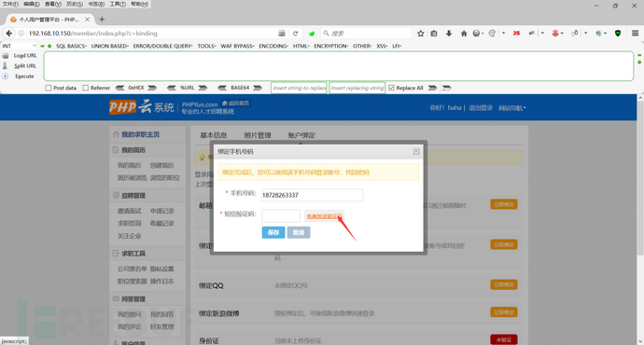Switch to the 账户绑定 tab
The image size is (644, 345).
[x=301, y=135]
